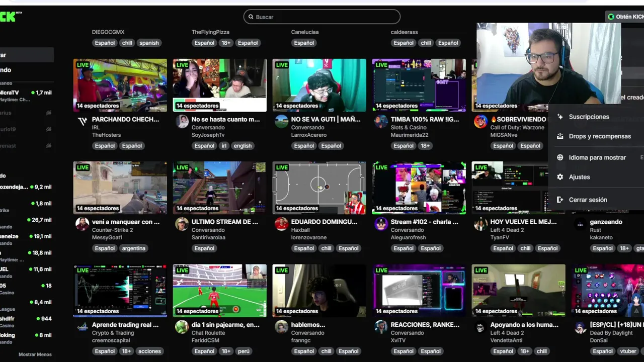
Task: Open TyanFV channel avatar
Action: pyautogui.click(x=481, y=224)
